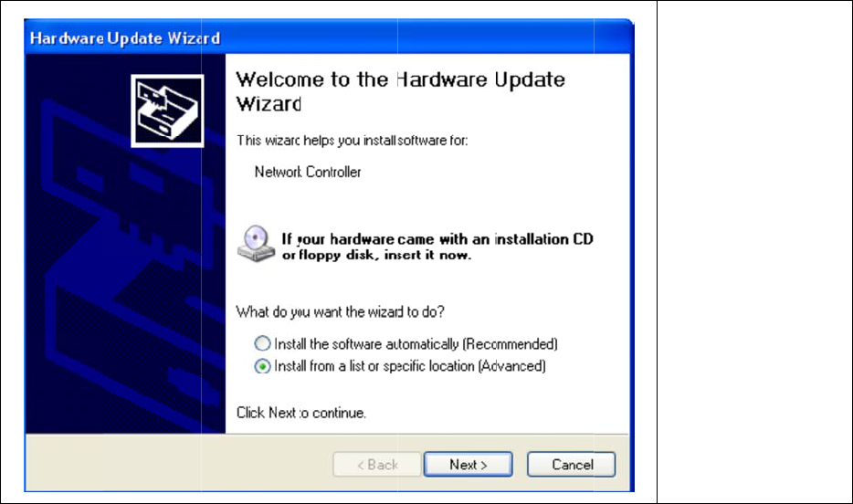The image size is (853, 504).
Task: Click the hardware card wizard icon
Action: 167,110
